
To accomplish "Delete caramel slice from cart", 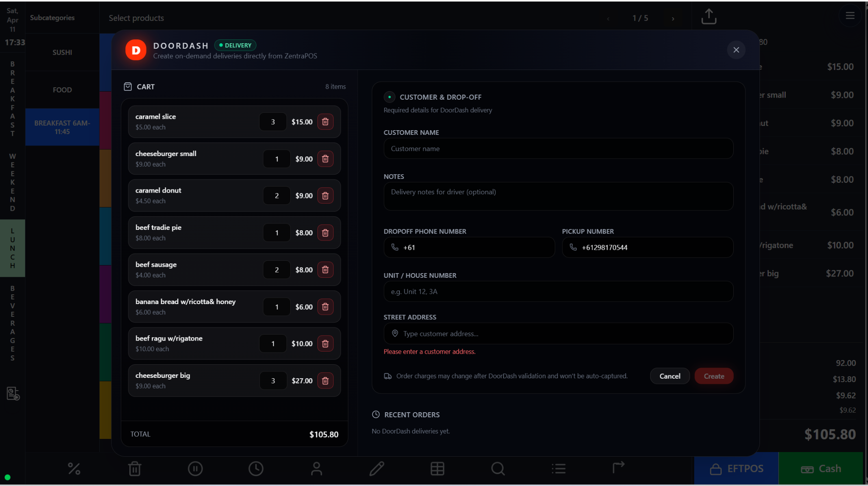I will (325, 122).
